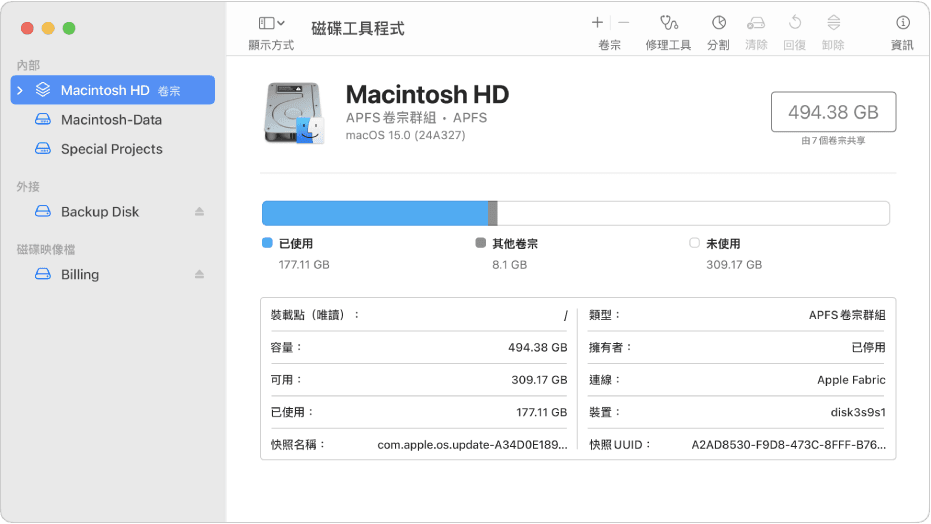This screenshot has height=524, width=931.
Task: Click the 已使用 blue legend swatch
Action: (x=267, y=243)
